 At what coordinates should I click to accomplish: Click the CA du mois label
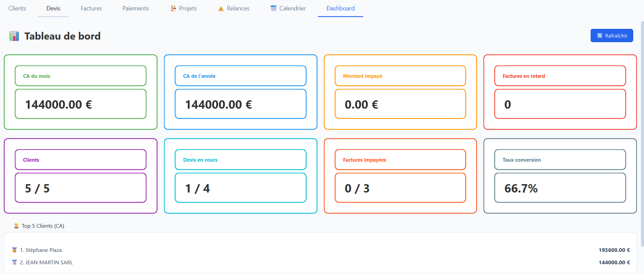coord(37,76)
